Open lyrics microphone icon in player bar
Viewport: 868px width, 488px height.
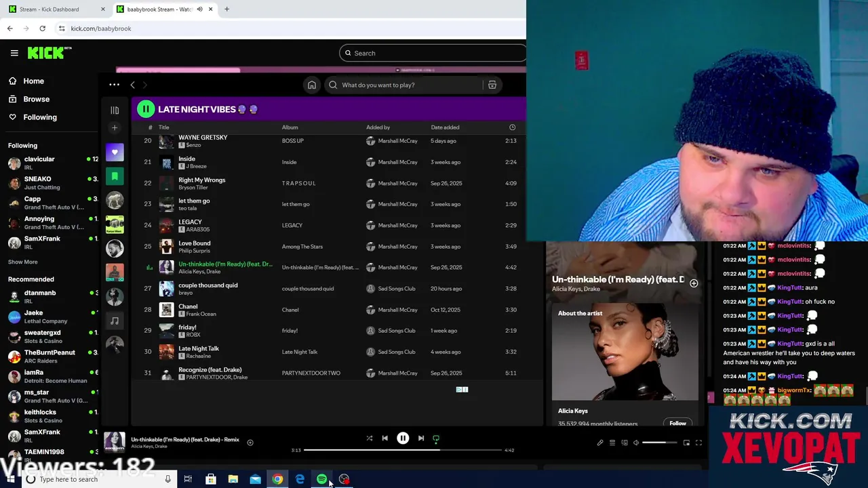point(600,443)
